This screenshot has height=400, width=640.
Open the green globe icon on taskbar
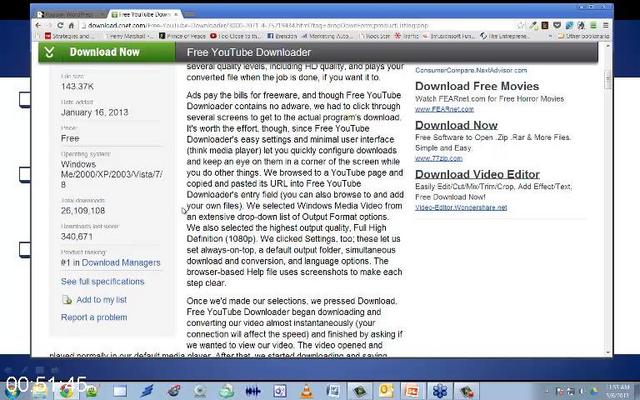[226, 391]
